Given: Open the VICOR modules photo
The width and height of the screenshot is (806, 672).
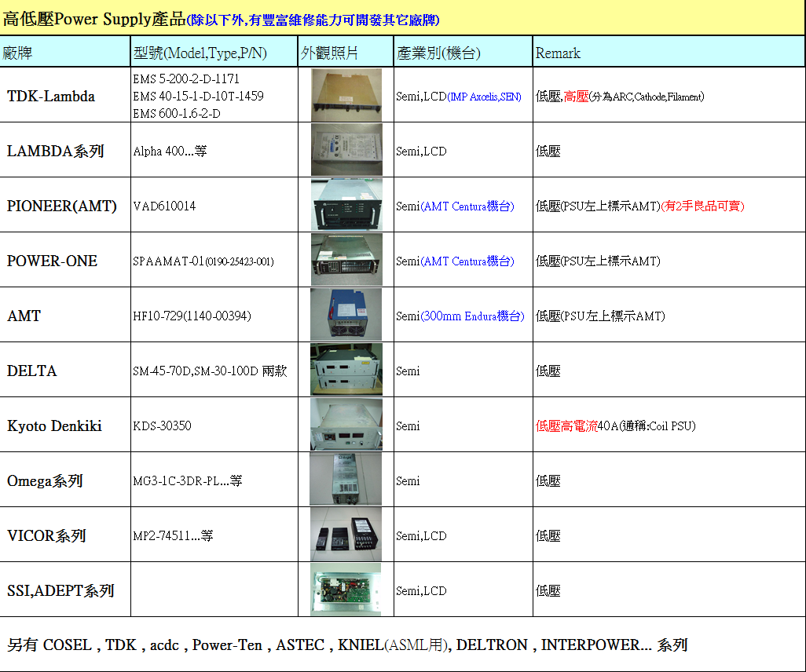Looking at the screenshot, I should click(x=346, y=535).
